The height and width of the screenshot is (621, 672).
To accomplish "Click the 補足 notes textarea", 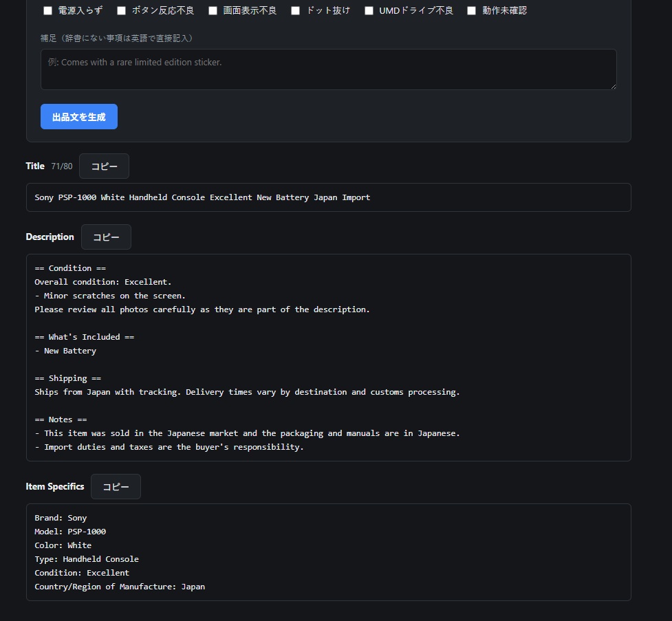I will point(328,69).
